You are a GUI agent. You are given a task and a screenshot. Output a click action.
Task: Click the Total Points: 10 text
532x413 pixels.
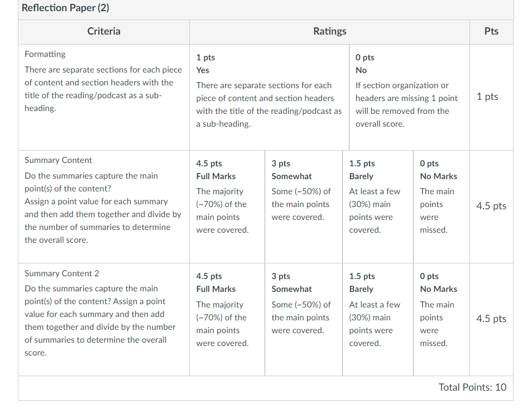pyautogui.click(x=472, y=387)
